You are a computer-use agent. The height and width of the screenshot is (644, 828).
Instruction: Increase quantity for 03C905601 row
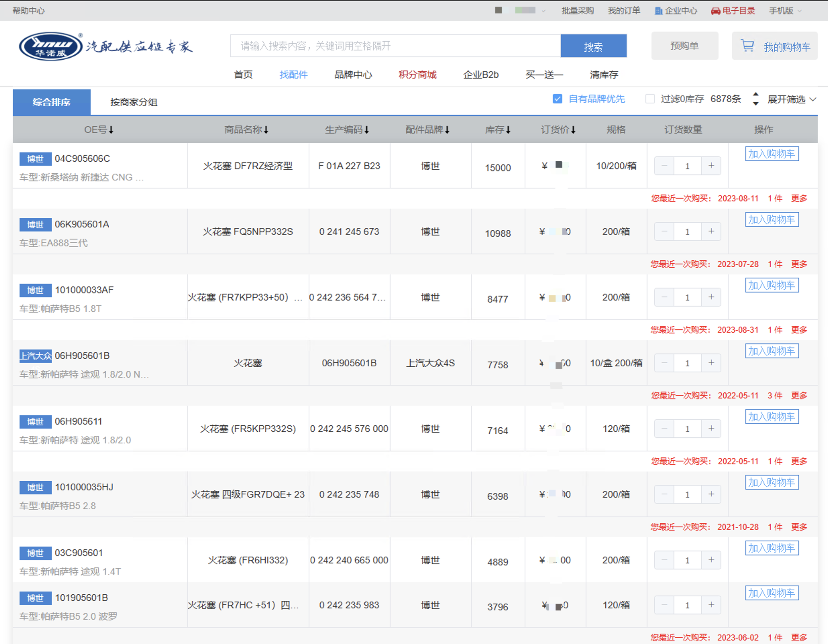click(x=711, y=560)
